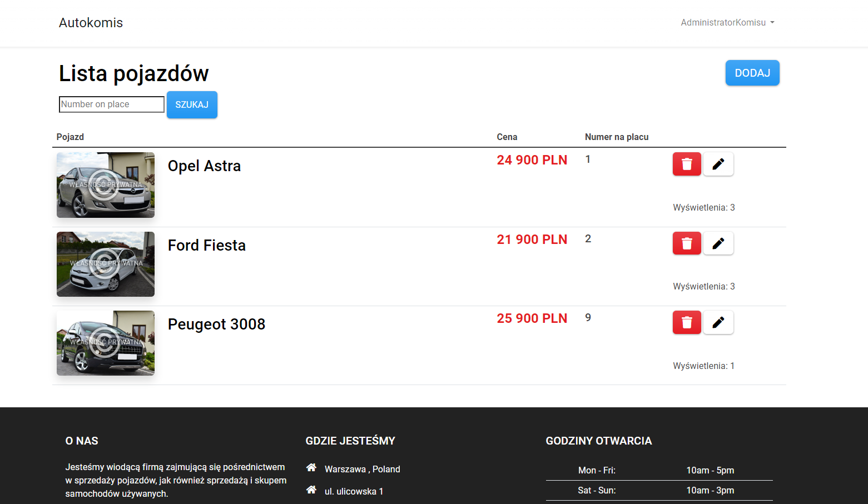
Task: Click the GODZINY OTWARCIA footer heading
Action: [x=599, y=441]
